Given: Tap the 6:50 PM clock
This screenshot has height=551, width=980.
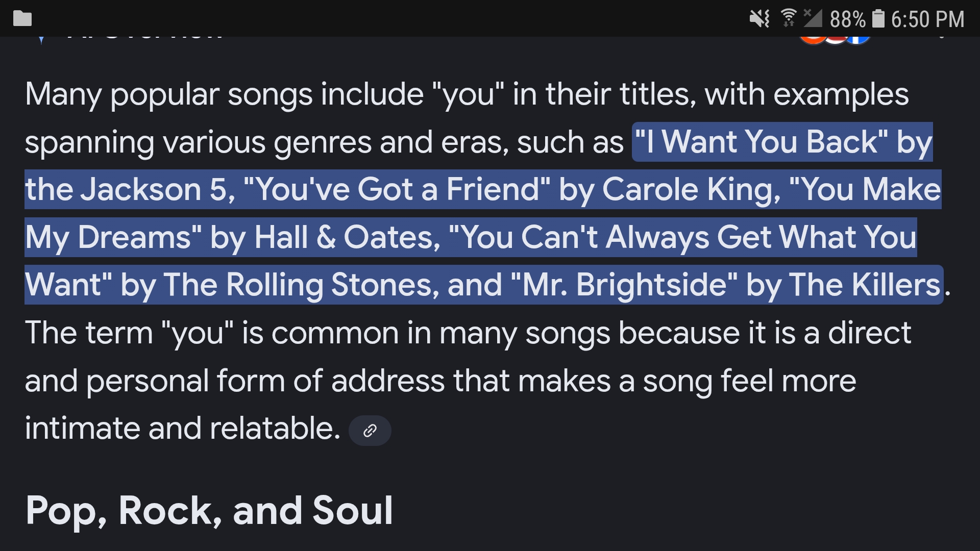Looking at the screenshot, I should (927, 19).
